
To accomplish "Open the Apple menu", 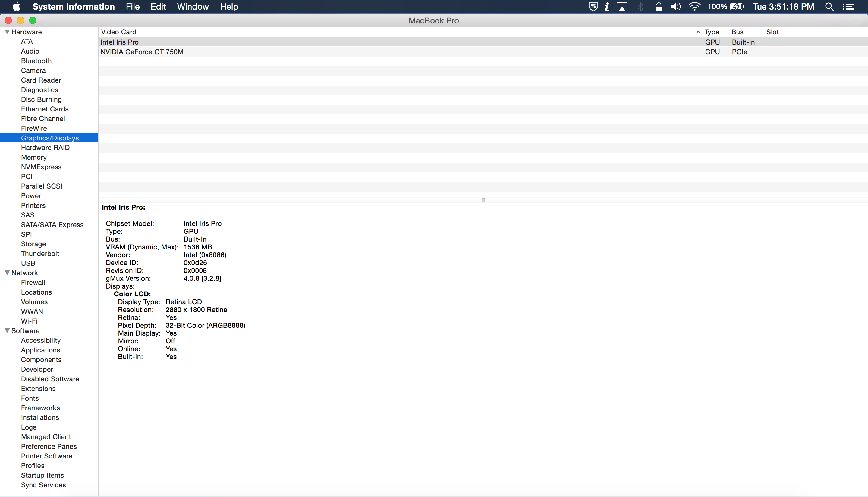I will click(x=16, y=7).
